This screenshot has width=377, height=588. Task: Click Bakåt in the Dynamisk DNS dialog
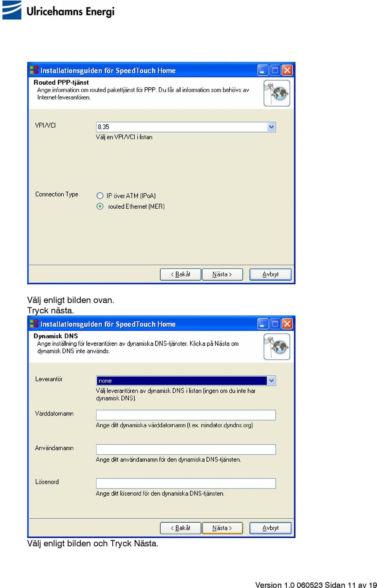tap(181, 528)
